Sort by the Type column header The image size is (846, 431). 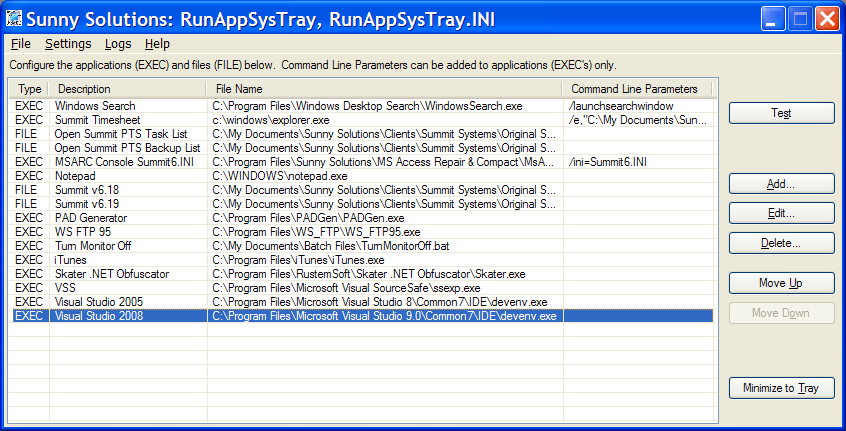tap(30, 89)
